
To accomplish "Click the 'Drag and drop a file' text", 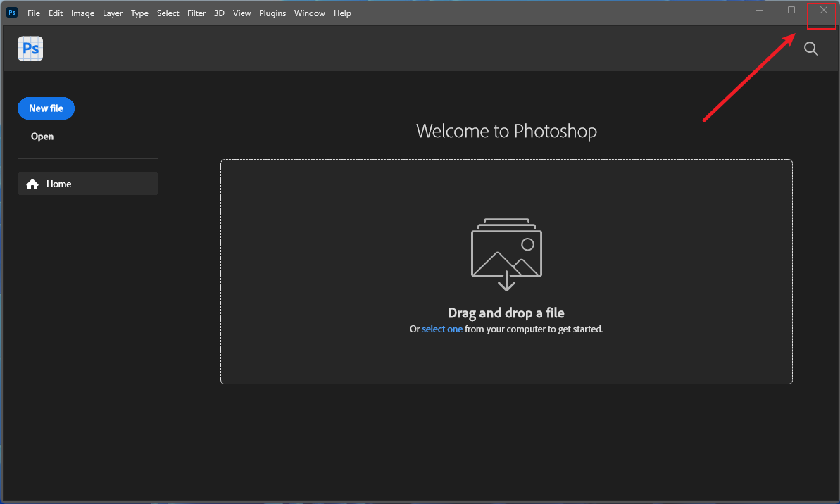I will point(506,313).
